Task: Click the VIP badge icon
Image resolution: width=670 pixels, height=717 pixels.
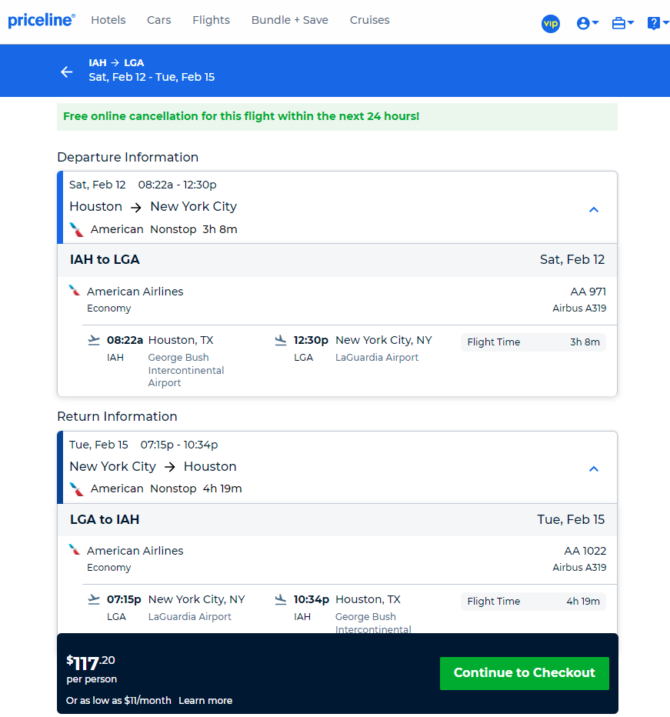Action: [x=551, y=23]
